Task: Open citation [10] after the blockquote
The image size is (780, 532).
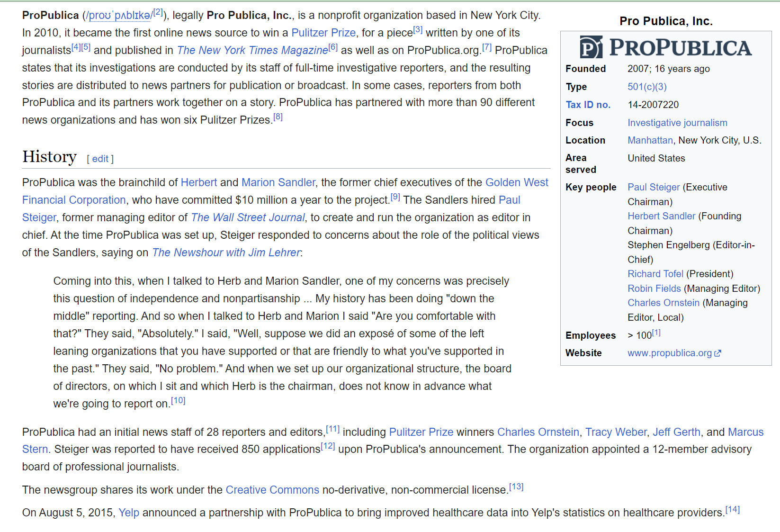Action: 178,401
